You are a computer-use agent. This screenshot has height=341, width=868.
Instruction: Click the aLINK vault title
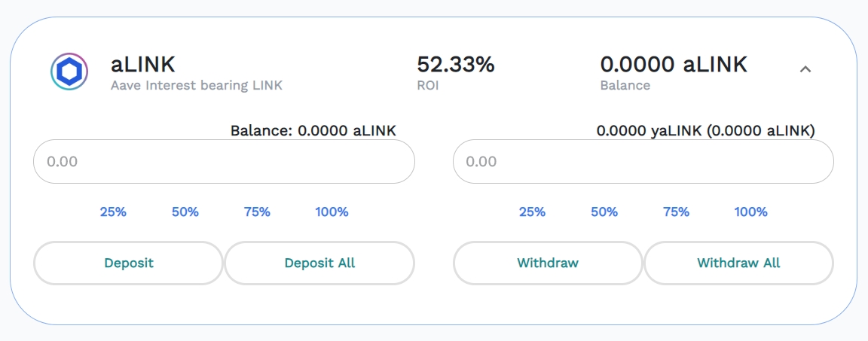coord(143,64)
